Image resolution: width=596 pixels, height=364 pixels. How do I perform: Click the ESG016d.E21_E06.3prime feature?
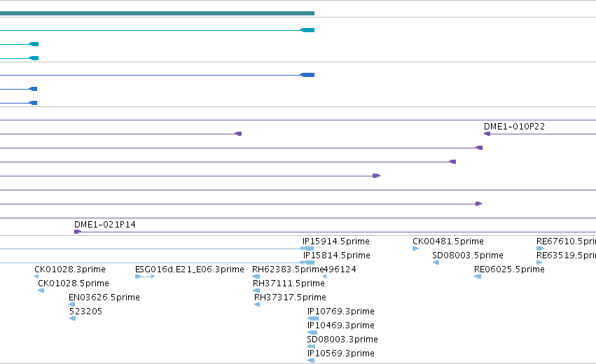[x=145, y=276]
